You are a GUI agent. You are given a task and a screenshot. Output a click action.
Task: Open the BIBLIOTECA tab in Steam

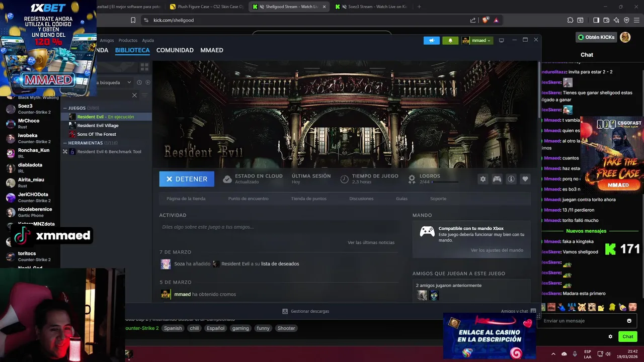132,50
